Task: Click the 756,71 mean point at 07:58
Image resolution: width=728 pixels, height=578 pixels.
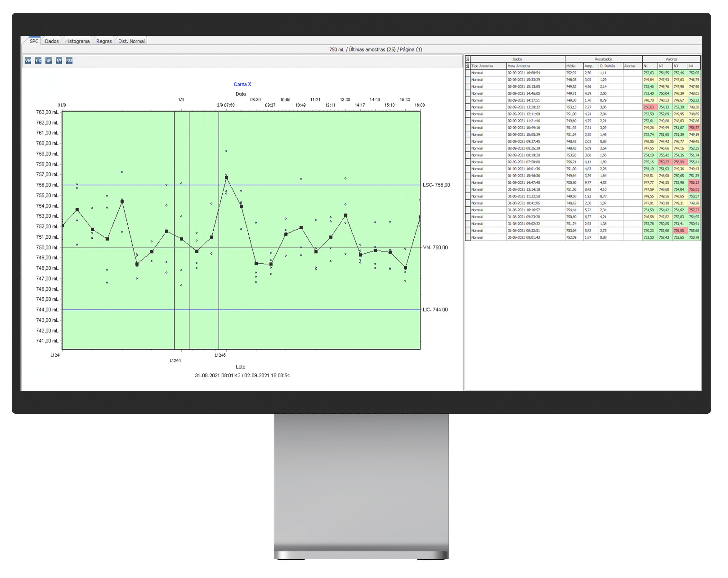Action: click(227, 178)
